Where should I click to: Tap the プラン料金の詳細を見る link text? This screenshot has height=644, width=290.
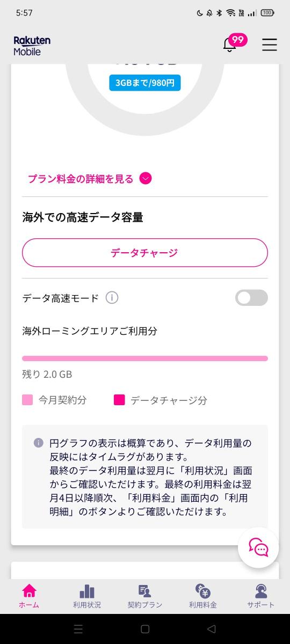click(x=81, y=179)
